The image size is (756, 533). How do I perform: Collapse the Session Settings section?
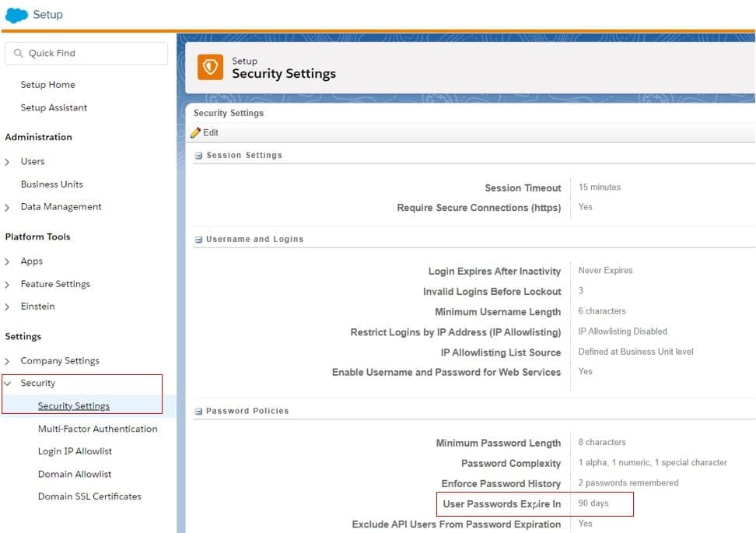pyautogui.click(x=199, y=156)
